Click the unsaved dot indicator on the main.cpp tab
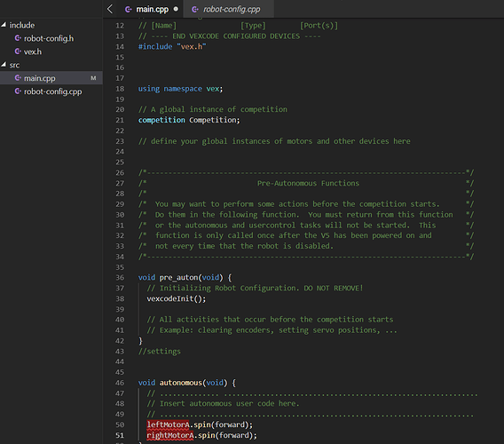 [x=176, y=9]
